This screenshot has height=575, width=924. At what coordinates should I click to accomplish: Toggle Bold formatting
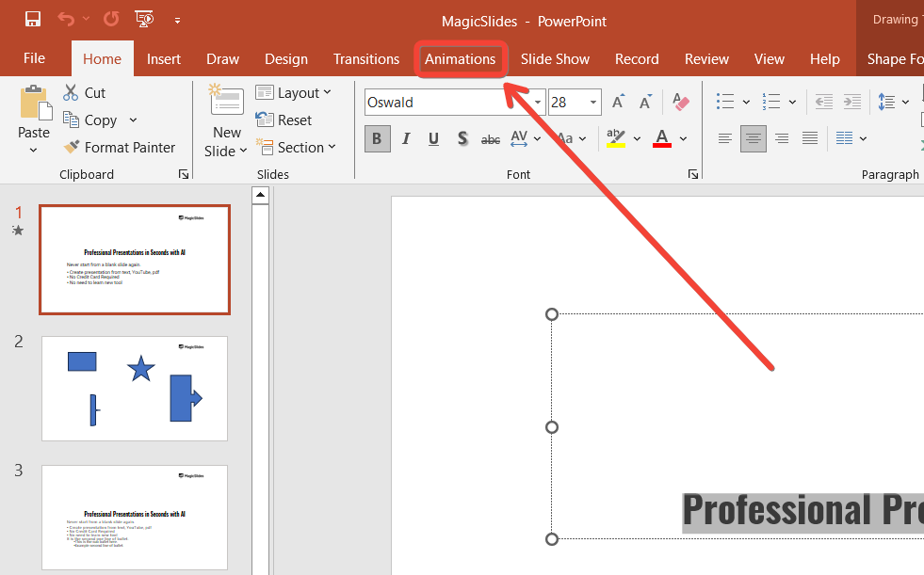tap(378, 138)
